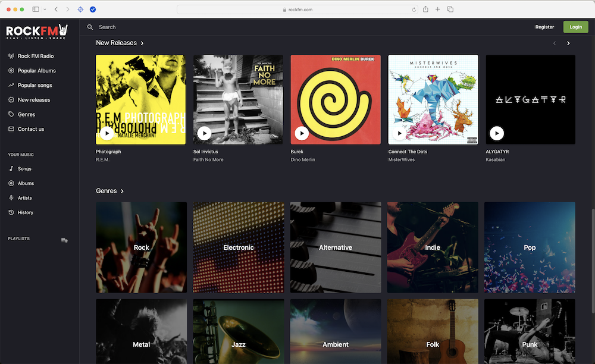The height and width of the screenshot is (364, 595).
Task: Play Connect The Dots album
Action: click(399, 133)
